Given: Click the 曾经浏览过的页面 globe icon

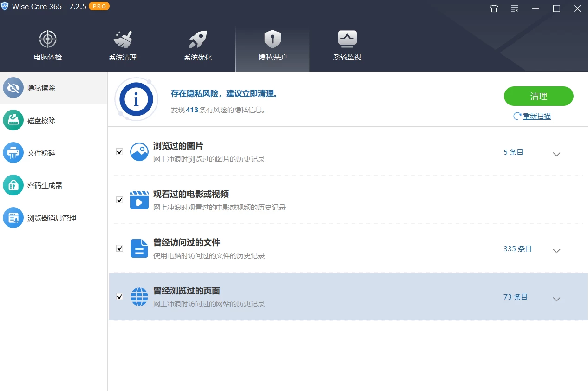Looking at the screenshot, I should (139, 297).
